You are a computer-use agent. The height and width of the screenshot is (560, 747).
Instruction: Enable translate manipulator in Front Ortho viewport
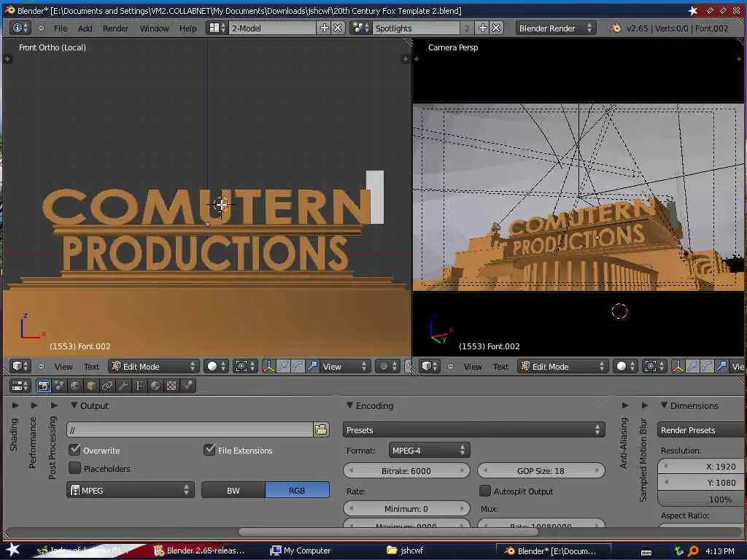click(284, 366)
